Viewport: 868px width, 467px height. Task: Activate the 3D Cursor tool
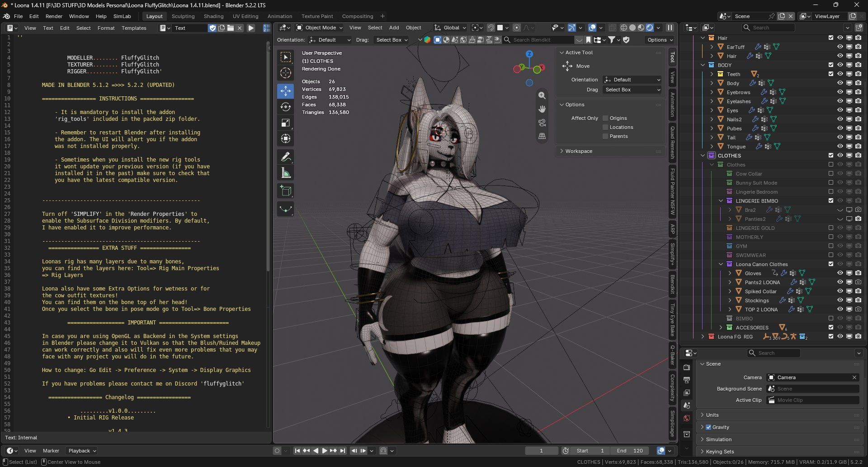click(285, 73)
